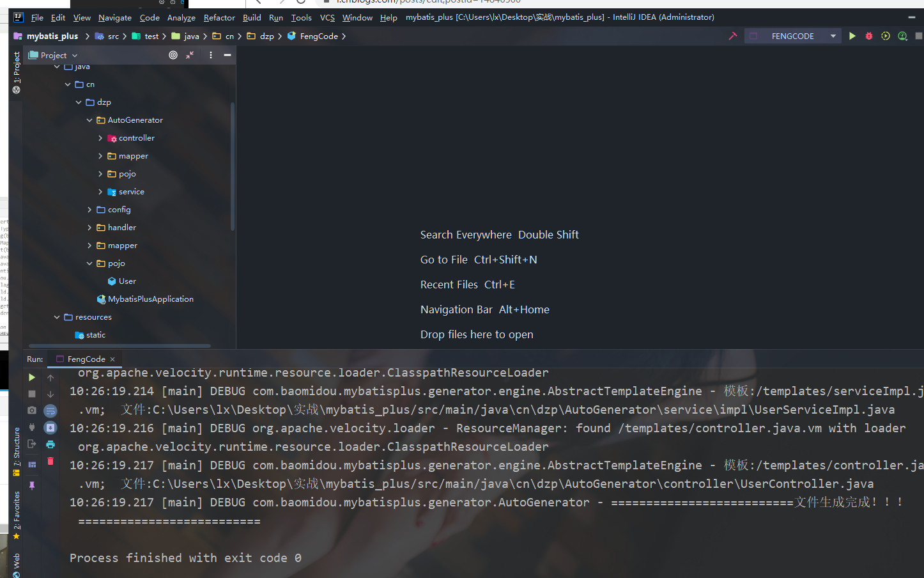This screenshot has width=924, height=578.
Task: Rerun FengCode in the Run panel
Action: [32, 377]
